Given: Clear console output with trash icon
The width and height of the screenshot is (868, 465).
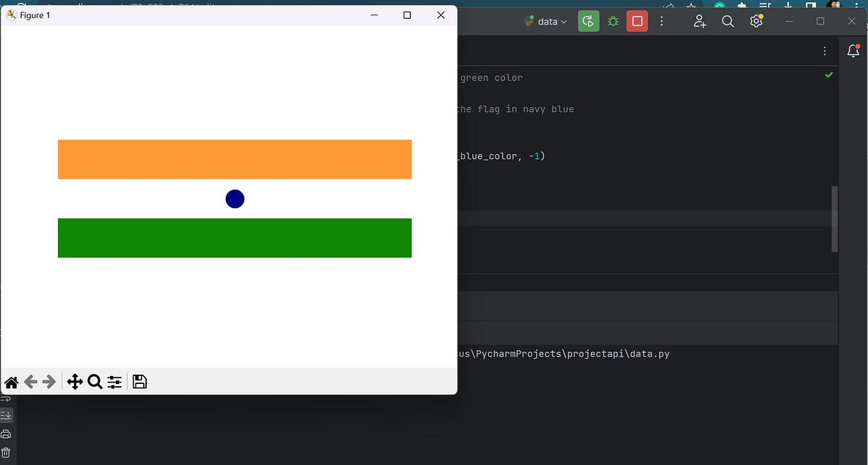Looking at the screenshot, I should coord(7,452).
